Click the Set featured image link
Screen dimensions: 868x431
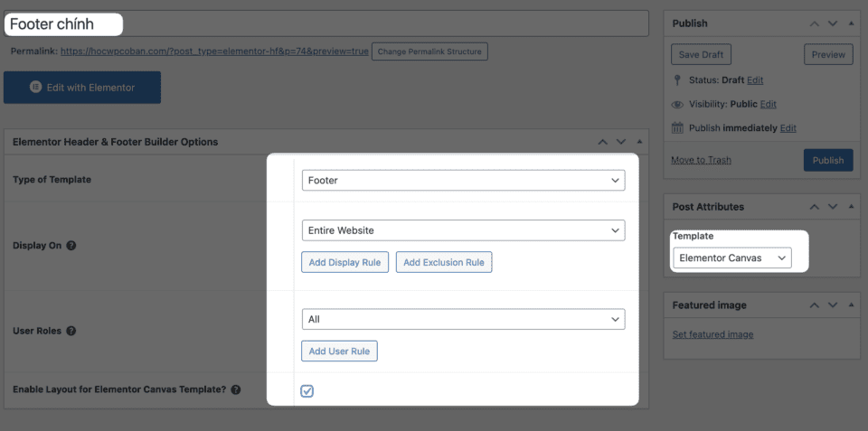[712, 334]
